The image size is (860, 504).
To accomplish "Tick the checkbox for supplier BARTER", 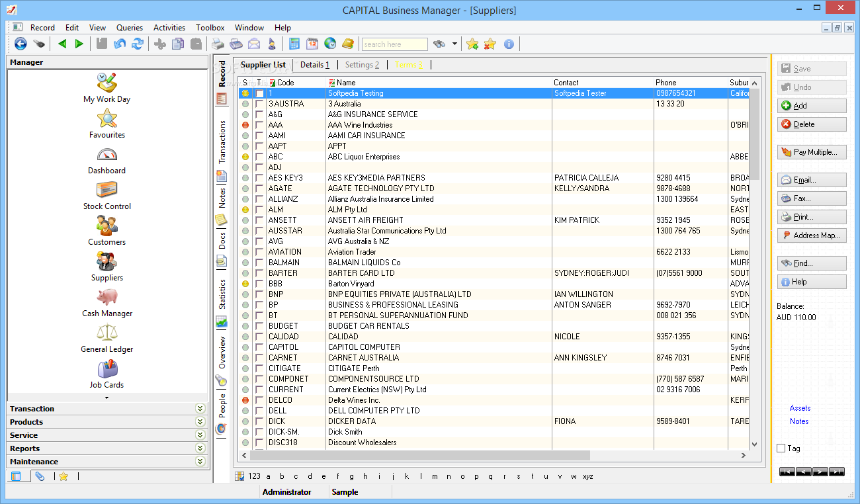I will pos(259,273).
